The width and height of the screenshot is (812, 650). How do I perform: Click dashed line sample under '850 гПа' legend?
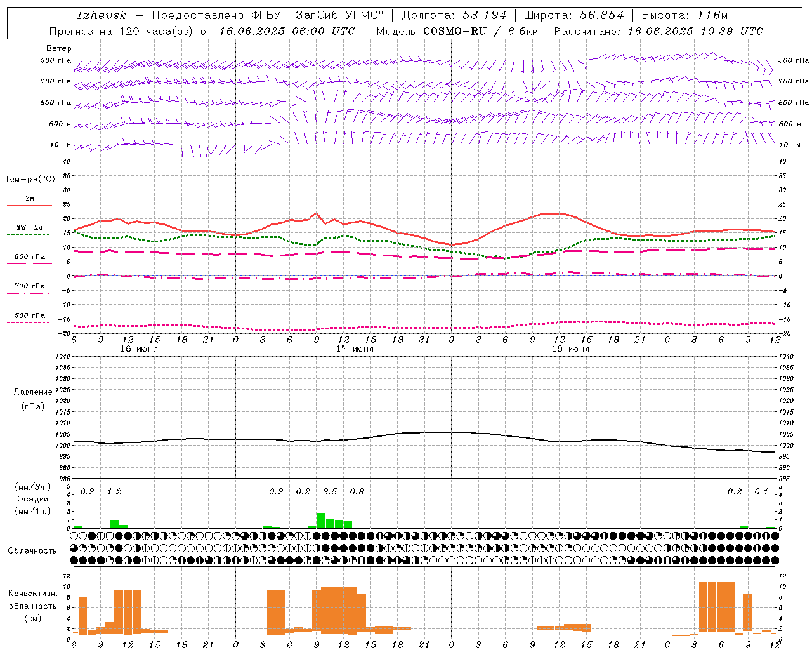[29, 263]
